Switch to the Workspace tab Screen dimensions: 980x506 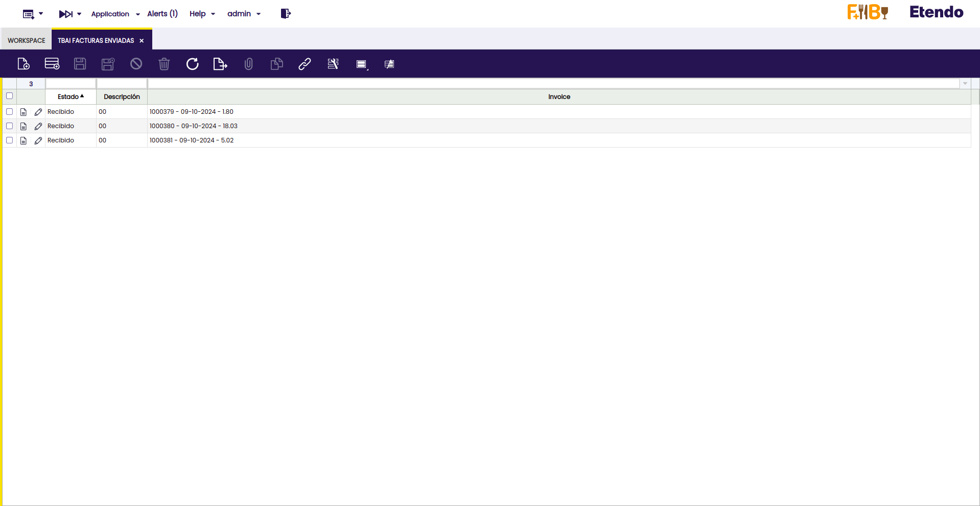tap(27, 40)
